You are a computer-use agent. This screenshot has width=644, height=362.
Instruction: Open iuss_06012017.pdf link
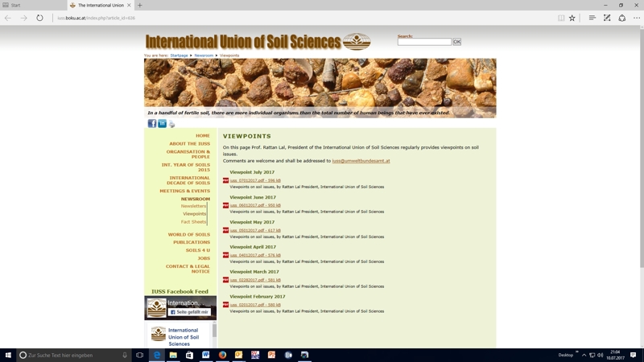(x=254, y=206)
